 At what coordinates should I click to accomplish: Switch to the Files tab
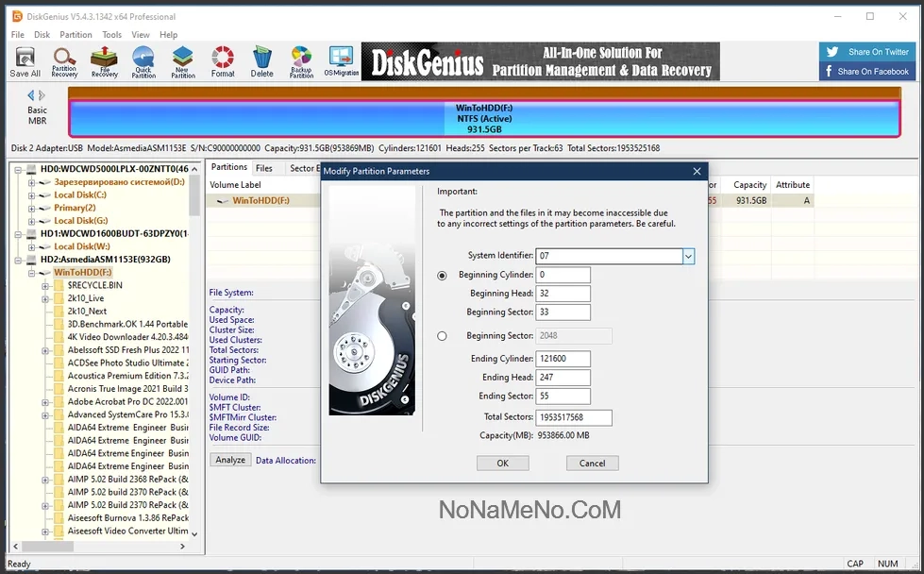pyautogui.click(x=264, y=168)
